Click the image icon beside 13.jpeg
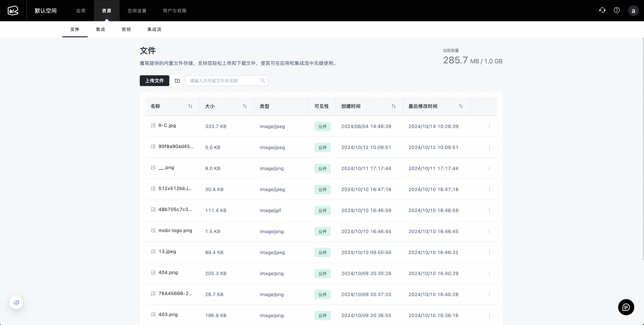 pos(153,251)
